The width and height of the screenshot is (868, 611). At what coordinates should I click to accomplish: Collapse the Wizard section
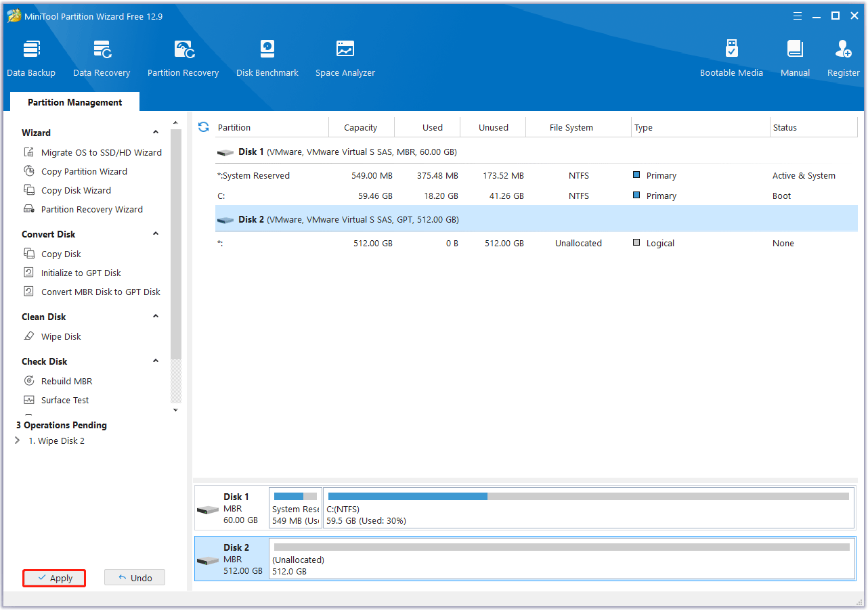(x=155, y=132)
